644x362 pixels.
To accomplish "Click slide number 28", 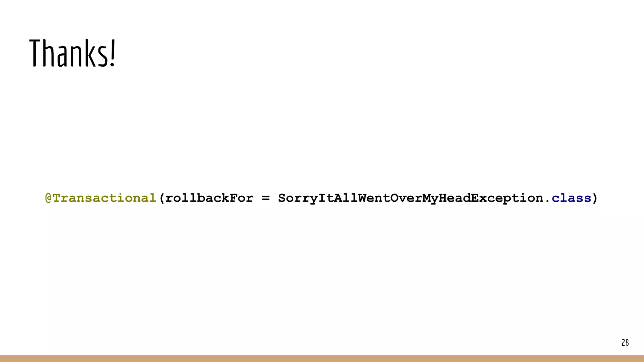I will 625,343.
